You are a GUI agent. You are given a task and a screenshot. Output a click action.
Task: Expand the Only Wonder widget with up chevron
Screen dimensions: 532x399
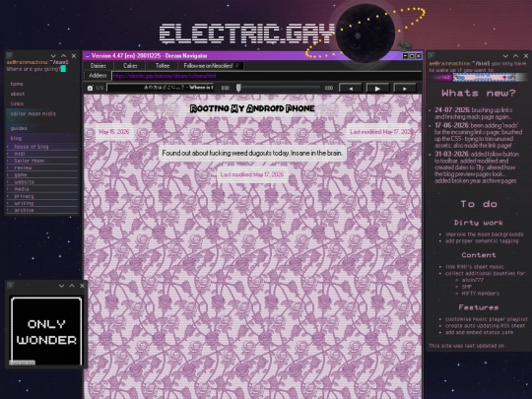[72, 286]
